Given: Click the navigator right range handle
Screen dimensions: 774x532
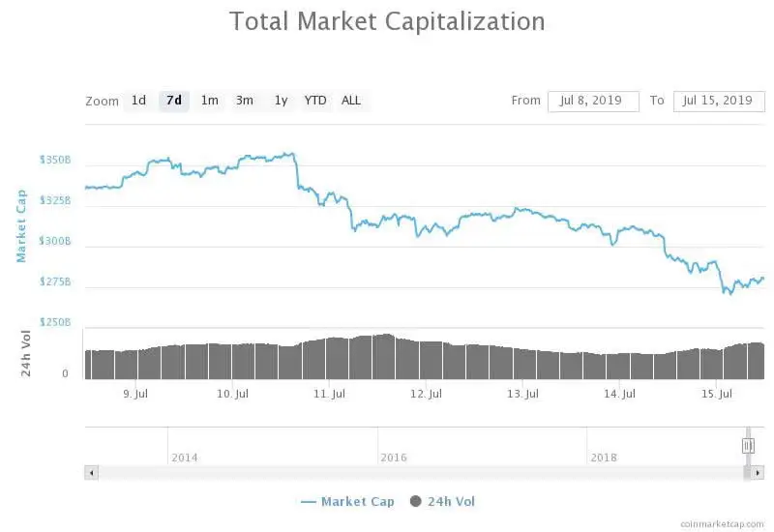Looking at the screenshot, I should 748,445.
